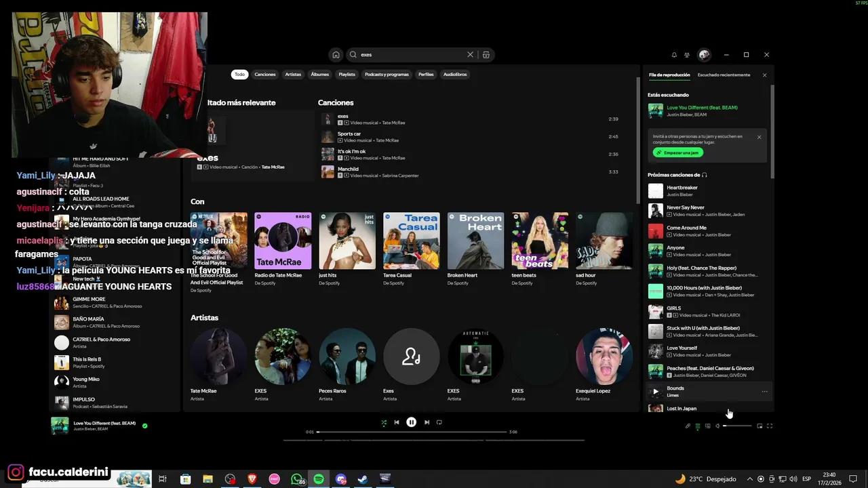
Task: Open the just hits playlist card
Action: point(347,250)
